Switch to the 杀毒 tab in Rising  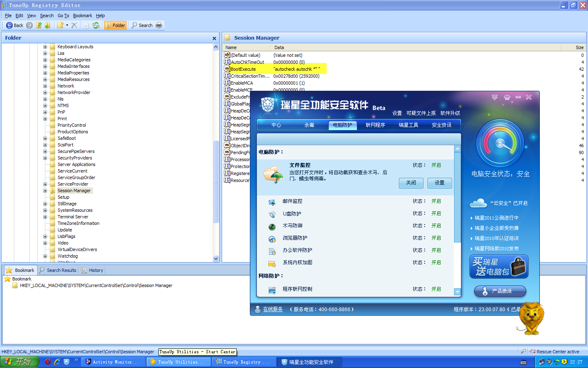[309, 125]
